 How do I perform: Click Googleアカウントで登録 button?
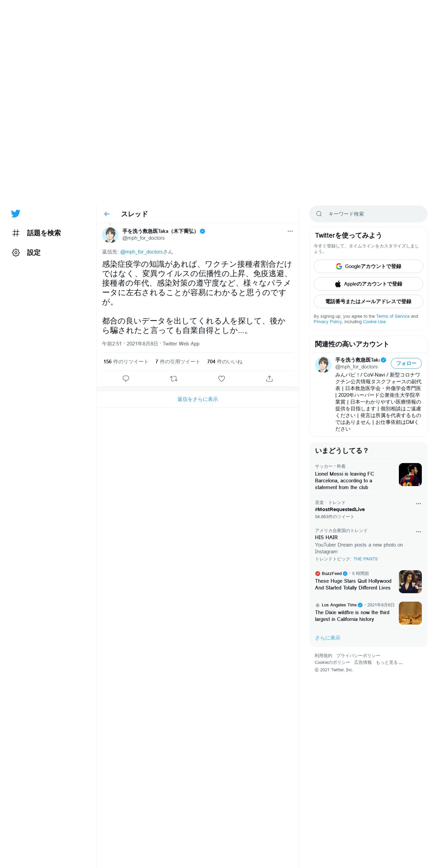coord(368,266)
